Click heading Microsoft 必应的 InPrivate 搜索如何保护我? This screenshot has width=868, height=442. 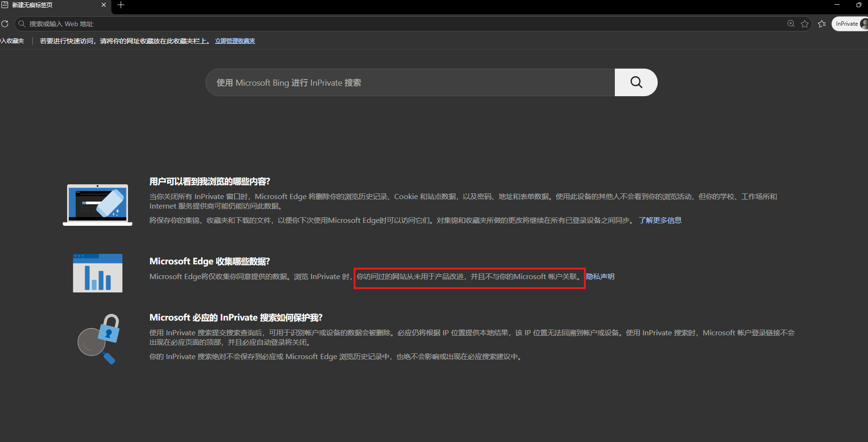[x=236, y=318]
